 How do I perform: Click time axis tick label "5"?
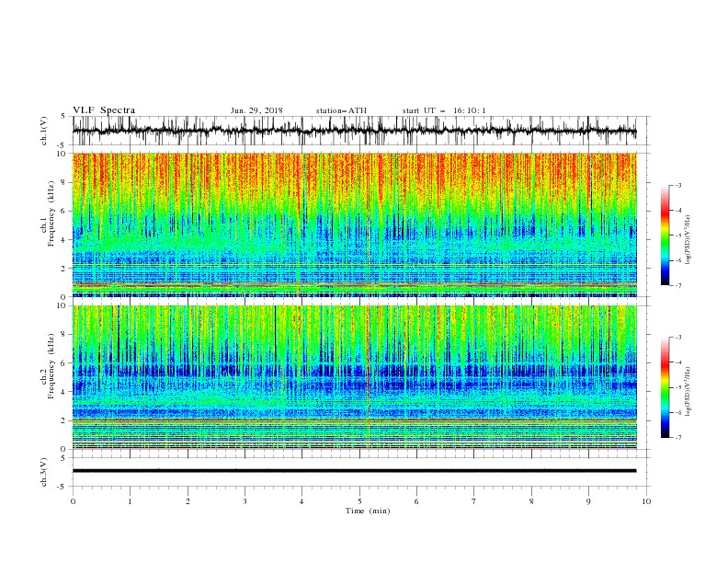[x=359, y=501]
